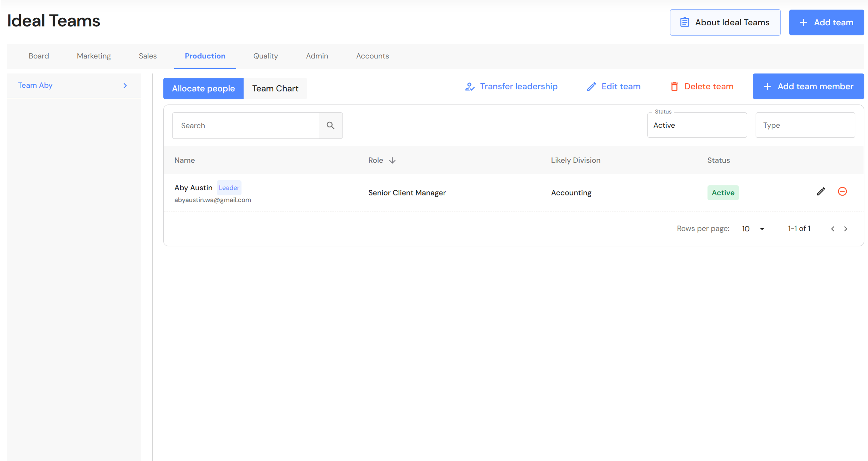Switch to Team Chart view

275,89
